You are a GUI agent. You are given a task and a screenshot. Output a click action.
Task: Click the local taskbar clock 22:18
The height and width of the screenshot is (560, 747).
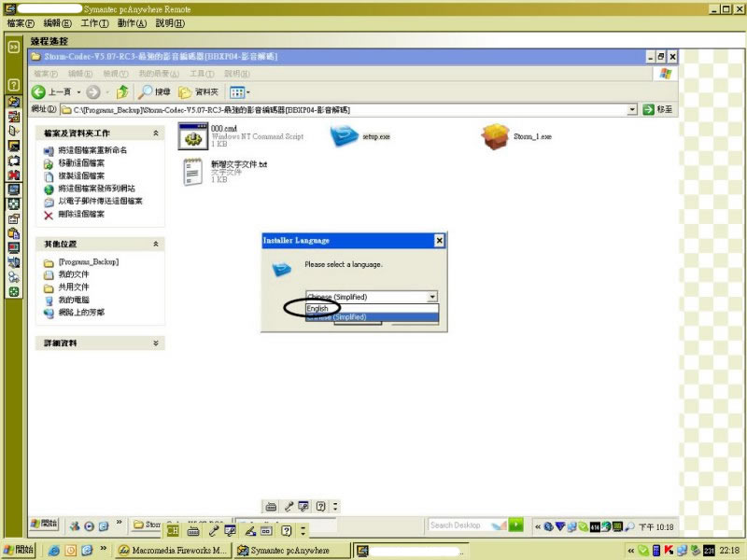pos(729,550)
